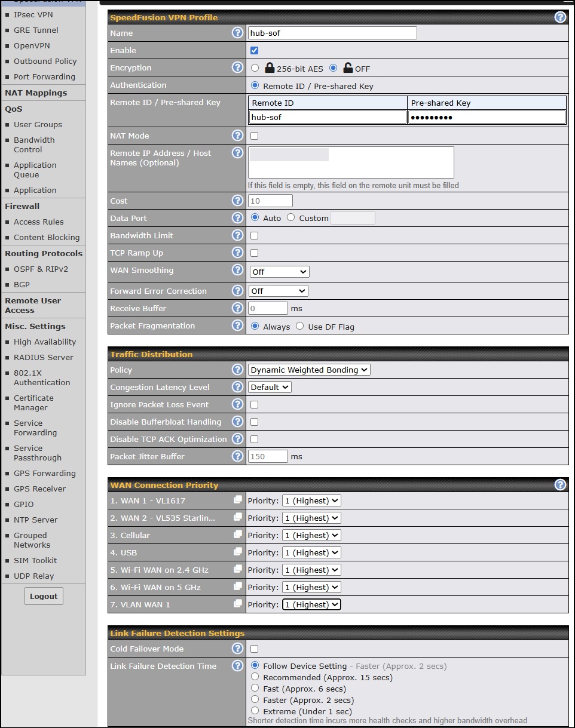
Task: Click copy icon for VLAN WAN 1 row
Action: [x=238, y=604]
